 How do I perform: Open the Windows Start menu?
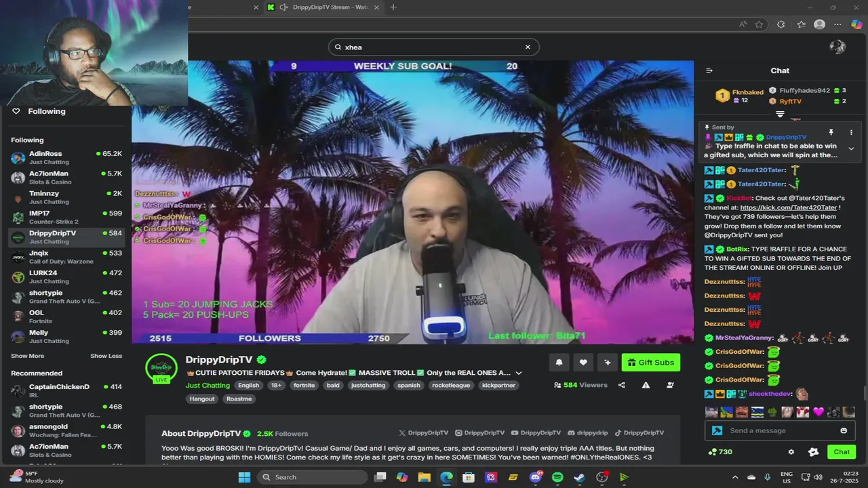click(x=244, y=477)
